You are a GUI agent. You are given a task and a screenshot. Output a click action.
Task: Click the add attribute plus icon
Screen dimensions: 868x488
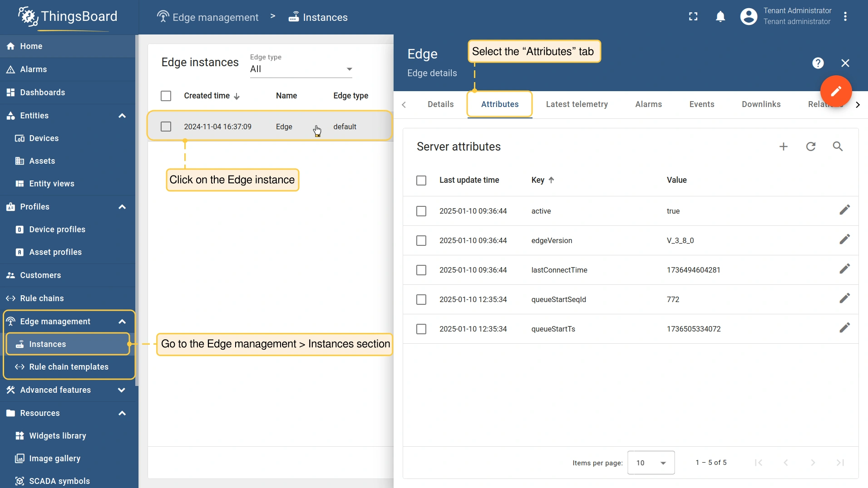pos(783,146)
